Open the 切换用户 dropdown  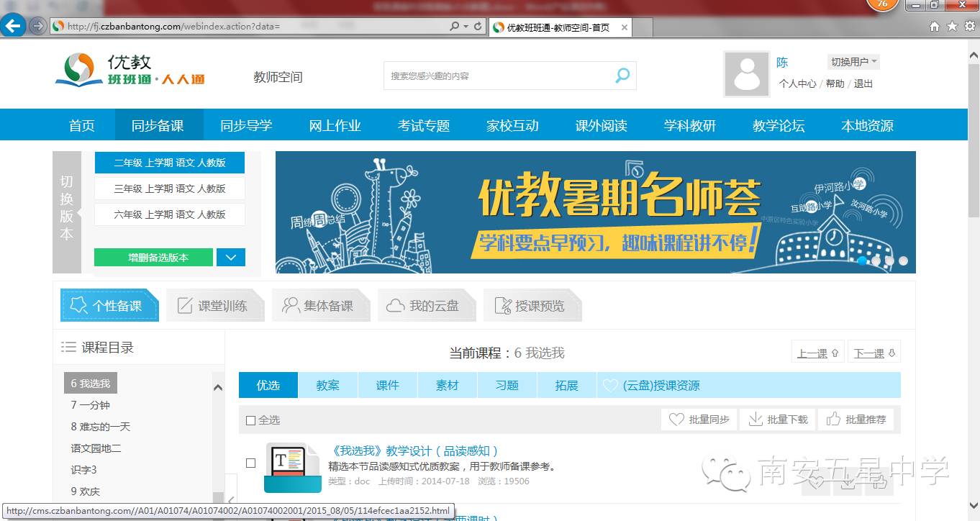tap(853, 62)
